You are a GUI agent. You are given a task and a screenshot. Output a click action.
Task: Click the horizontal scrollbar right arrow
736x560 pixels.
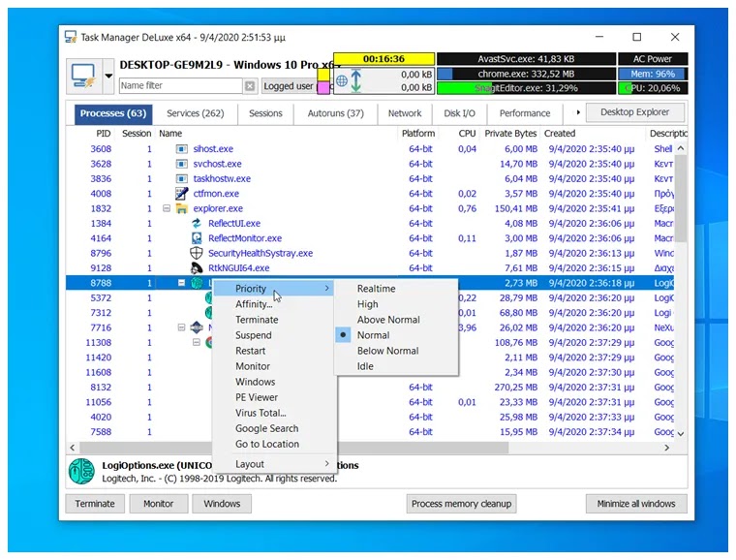pos(667,448)
